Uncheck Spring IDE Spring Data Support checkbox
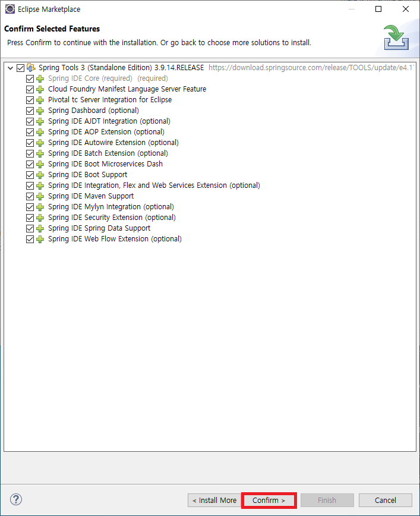Image resolution: width=420 pixels, height=516 pixels. 30,228
